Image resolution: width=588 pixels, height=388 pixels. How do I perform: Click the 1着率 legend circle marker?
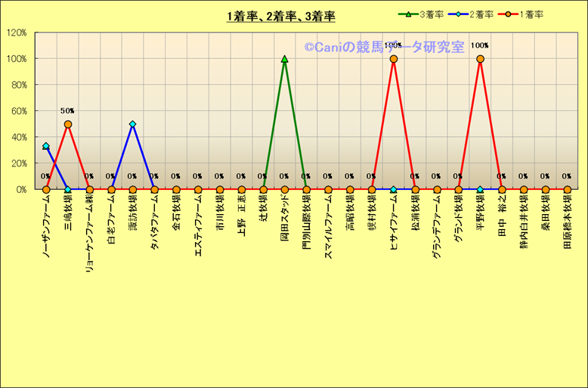pos(511,14)
